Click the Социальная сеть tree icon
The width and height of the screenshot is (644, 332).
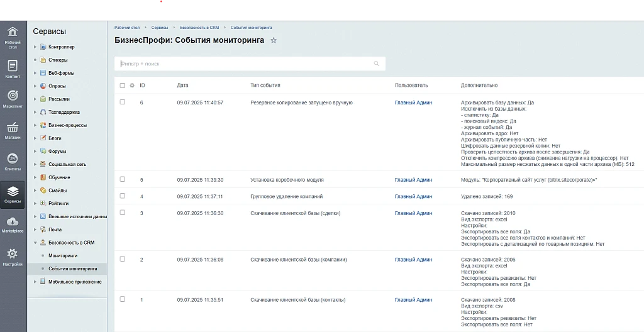[43, 164]
